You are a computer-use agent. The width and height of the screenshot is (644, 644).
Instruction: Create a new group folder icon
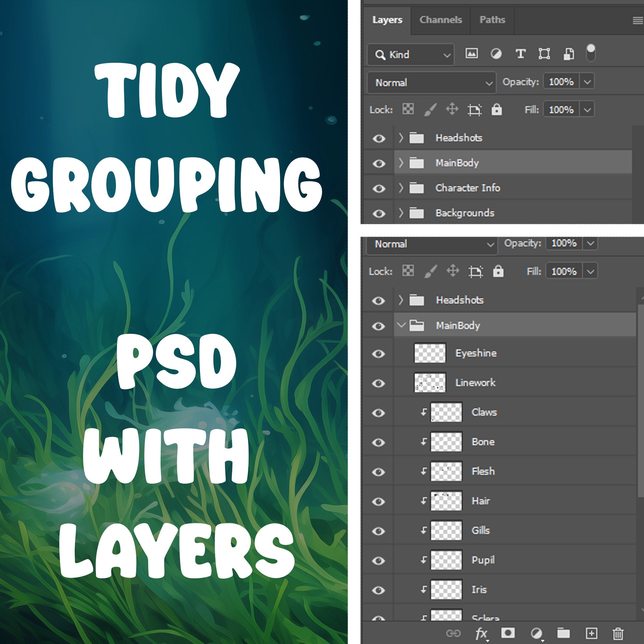tap(563, 632)
